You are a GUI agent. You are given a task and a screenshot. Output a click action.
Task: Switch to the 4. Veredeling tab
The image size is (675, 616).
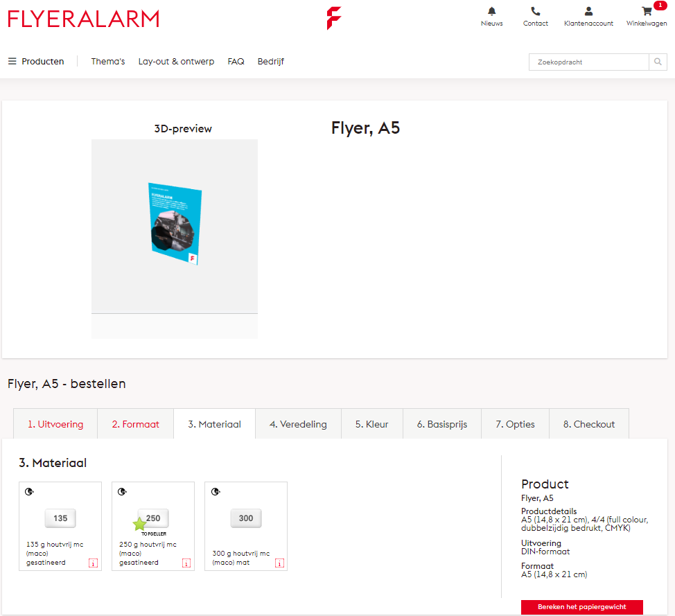pyautogui.click(x=298, y=424)
